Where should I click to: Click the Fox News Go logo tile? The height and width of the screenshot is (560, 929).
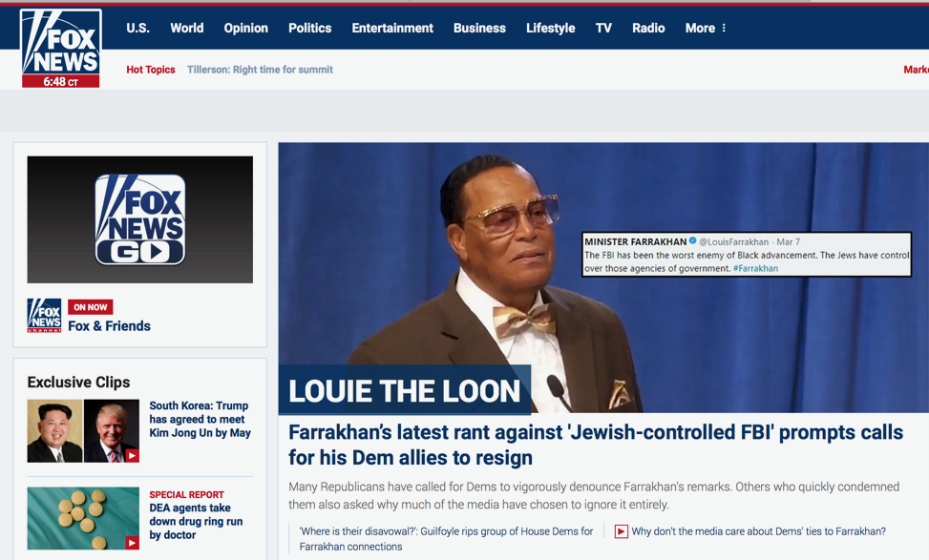pos(139,219)
